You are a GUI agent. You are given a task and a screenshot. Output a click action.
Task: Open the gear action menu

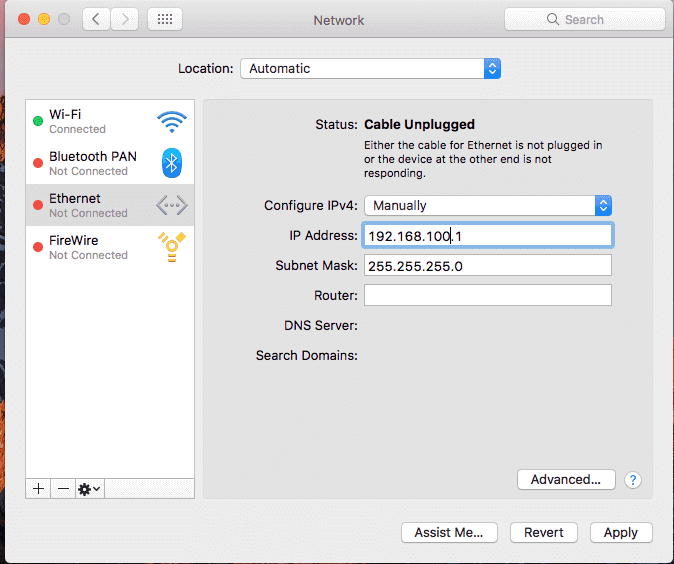coord(89,489)
